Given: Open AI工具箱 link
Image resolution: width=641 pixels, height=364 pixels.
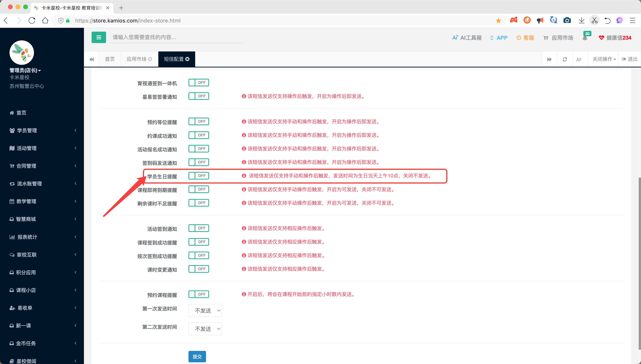Looking at the screenshot, I should (x=467, y=38).
